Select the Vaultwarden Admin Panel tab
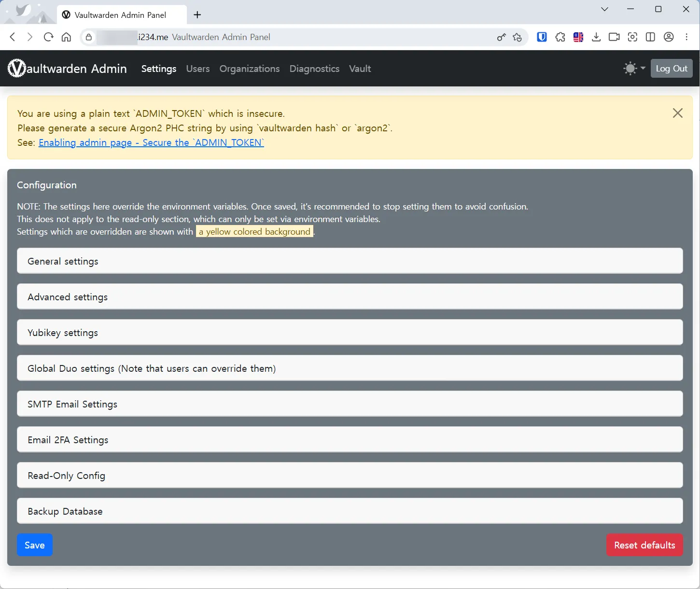 (121, 15)
